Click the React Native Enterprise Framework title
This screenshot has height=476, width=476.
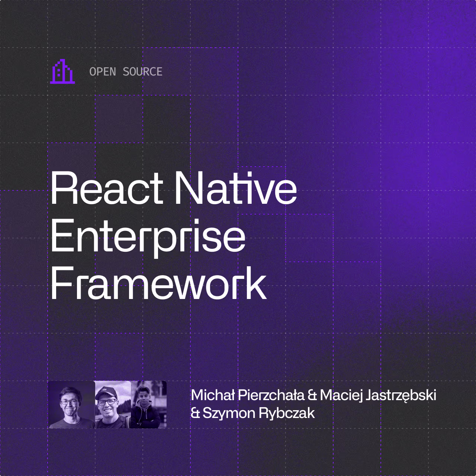click(x=174, y=236)
